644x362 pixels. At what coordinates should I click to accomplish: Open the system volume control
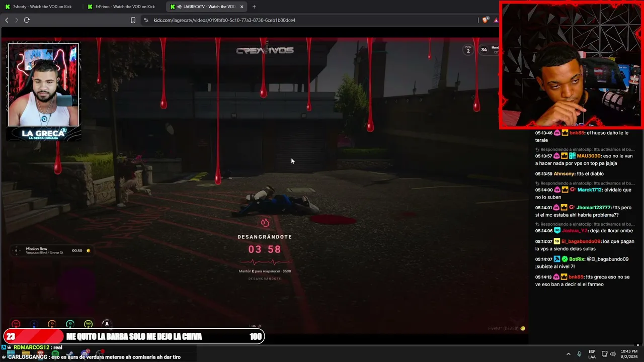click(613, 354)
